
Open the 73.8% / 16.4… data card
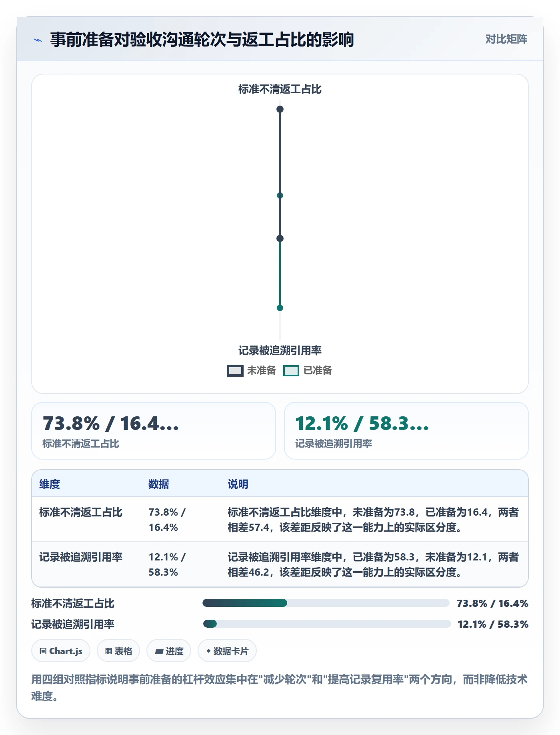(154, 431)
